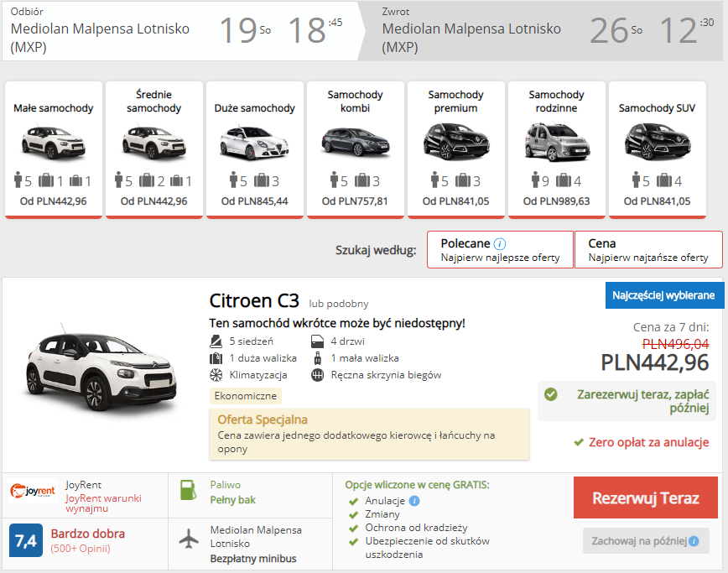Click the Citroen C3 title

click(254, 301)
